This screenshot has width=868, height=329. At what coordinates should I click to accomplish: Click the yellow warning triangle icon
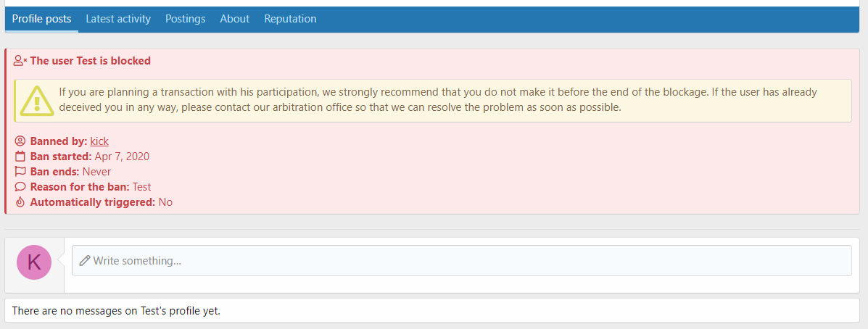tap(38, 101)
